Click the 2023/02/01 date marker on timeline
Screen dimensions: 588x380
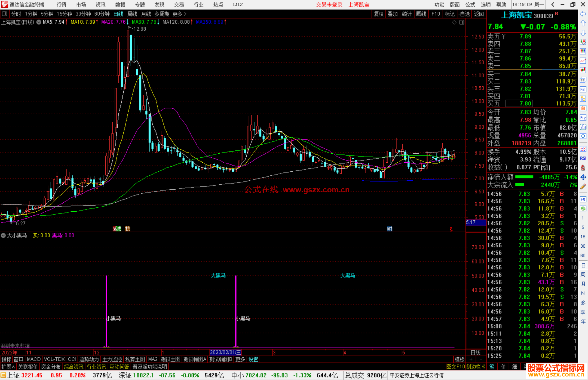tap(225, 352)
